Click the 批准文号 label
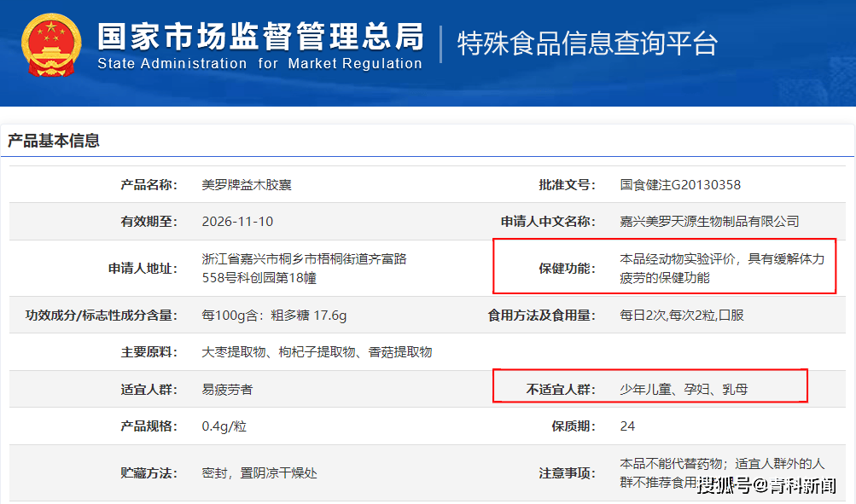Screen dimensions: 856x504 568,185
